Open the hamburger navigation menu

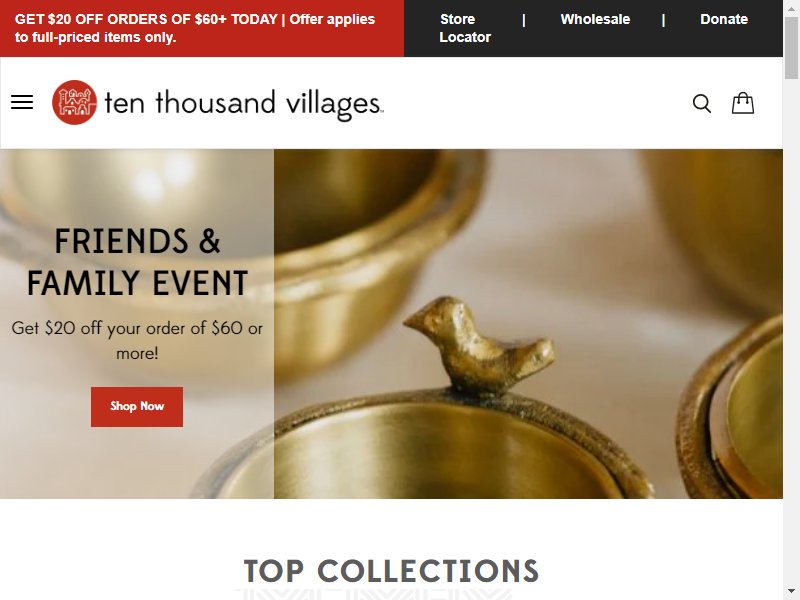[x=22, y=103]
